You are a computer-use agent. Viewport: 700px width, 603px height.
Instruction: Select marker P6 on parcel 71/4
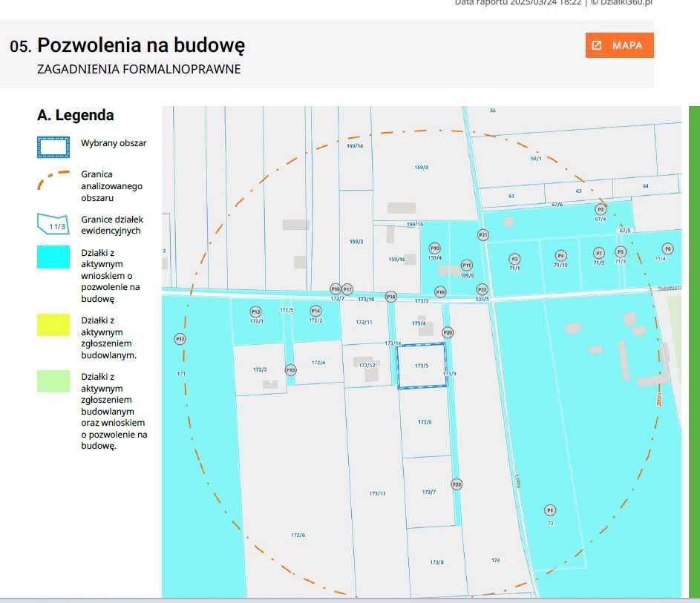(667, 248)
